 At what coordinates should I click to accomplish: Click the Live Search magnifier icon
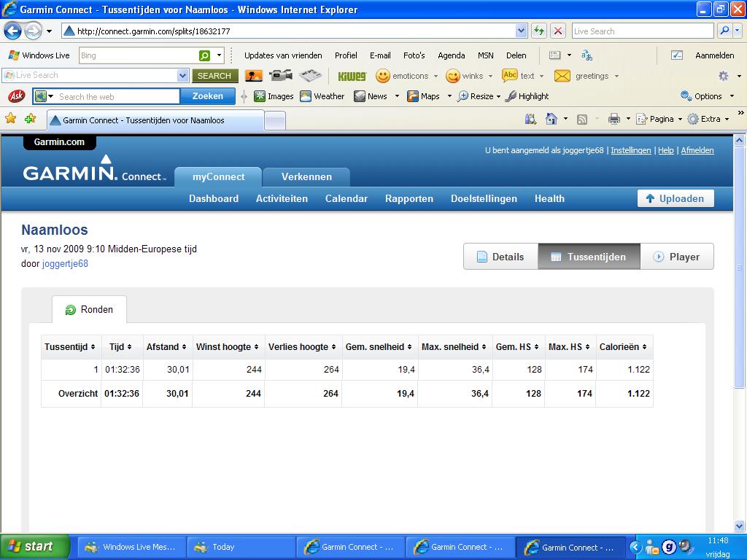[724, 31]
